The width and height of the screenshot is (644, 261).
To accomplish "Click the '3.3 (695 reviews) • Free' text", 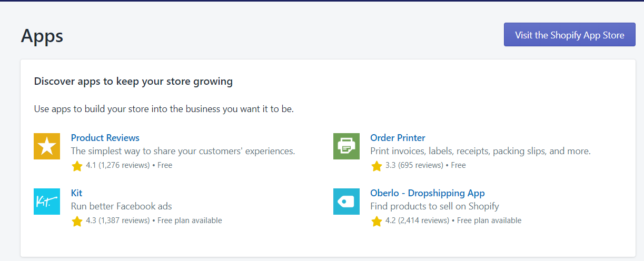I will click(425, 165).
